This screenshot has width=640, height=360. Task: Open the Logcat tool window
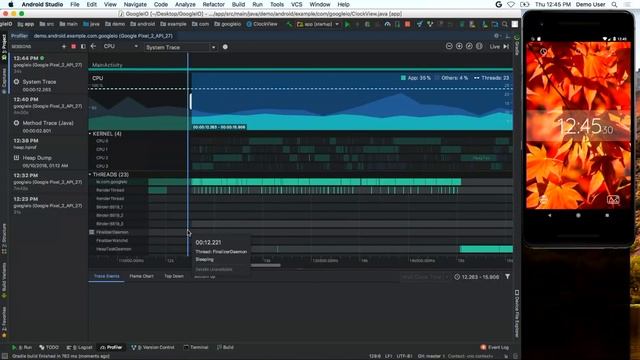80,347
